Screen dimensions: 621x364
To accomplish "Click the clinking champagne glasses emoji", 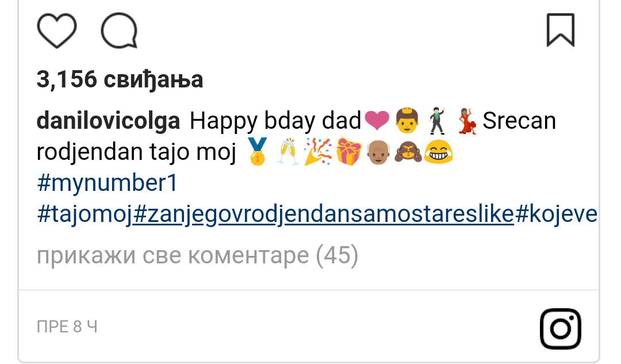I will [288, 152].
